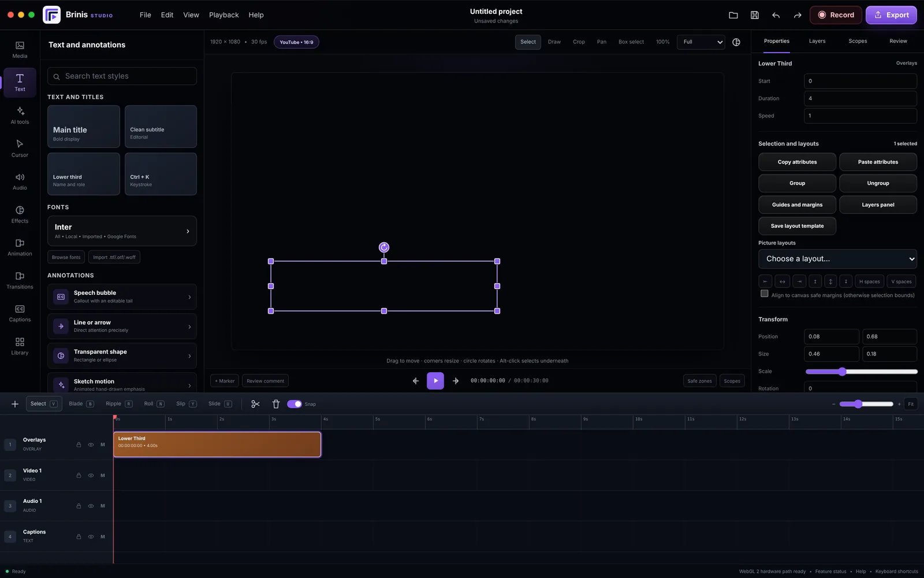Select the Lower Third clip on timeline
This screenshot has height=578, width=924.
point(217,444)
